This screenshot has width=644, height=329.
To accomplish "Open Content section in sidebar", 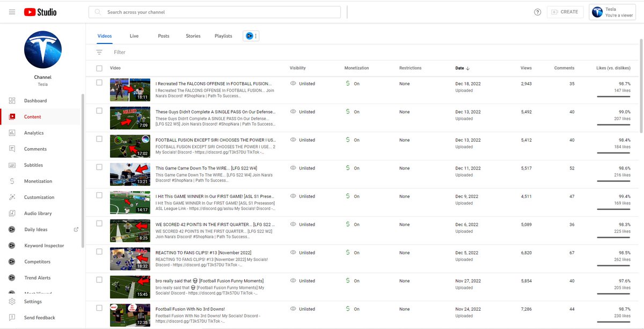I will point(41,117).
